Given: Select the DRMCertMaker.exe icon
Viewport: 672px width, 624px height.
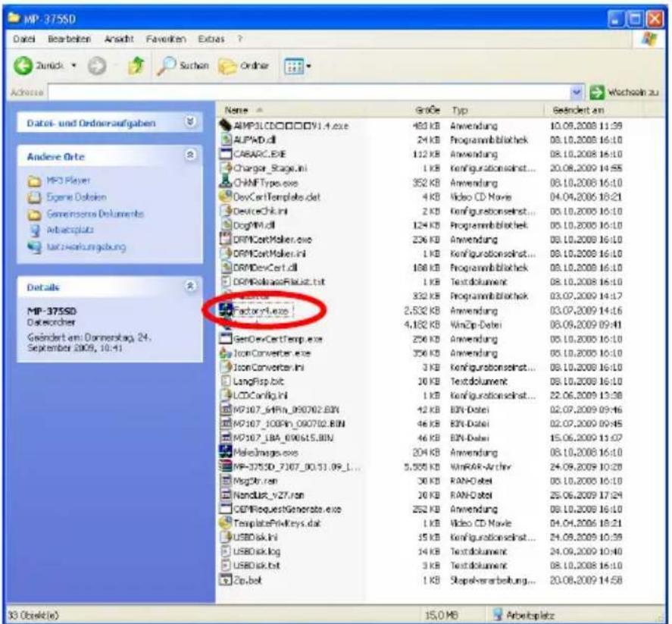Looking at the screenshot, I should click(x=226, y=239).
